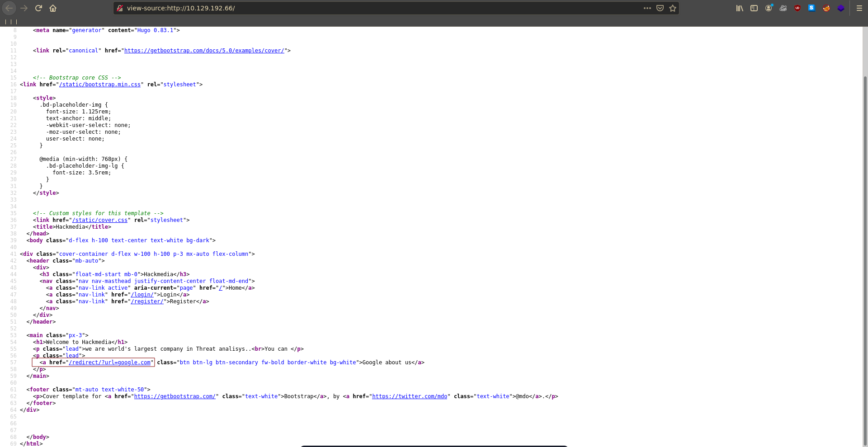Open the uBlock Origin extension
Screen dimensions: 868x447
(797, 8)
